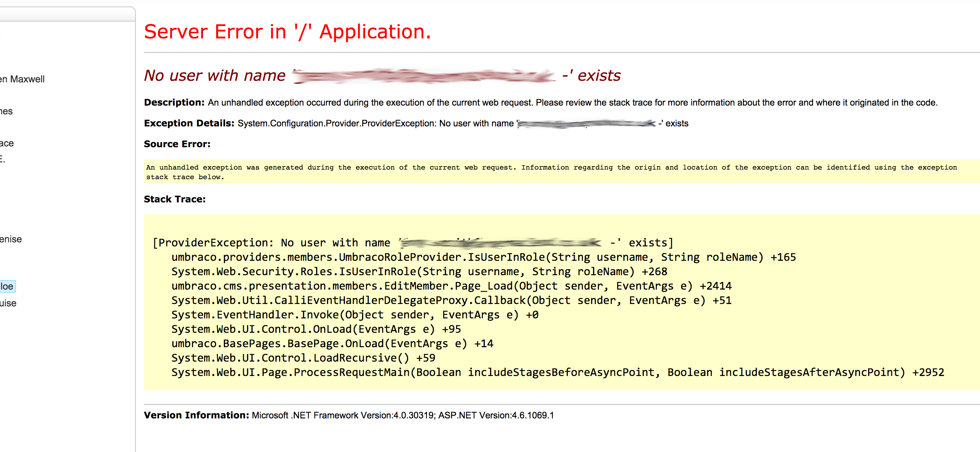980x452 pixels.
Task: Select the tree item ending in 'uise'
Action: click(x=8, y=303)
